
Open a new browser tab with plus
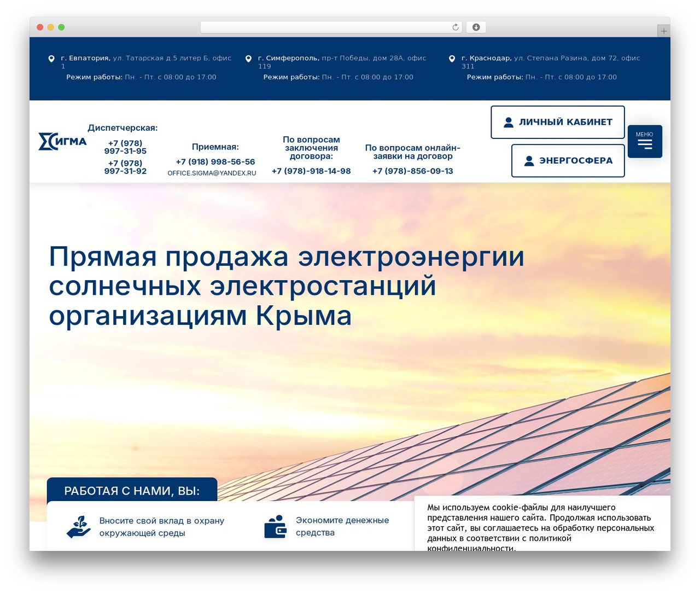[x=664, y=31]
